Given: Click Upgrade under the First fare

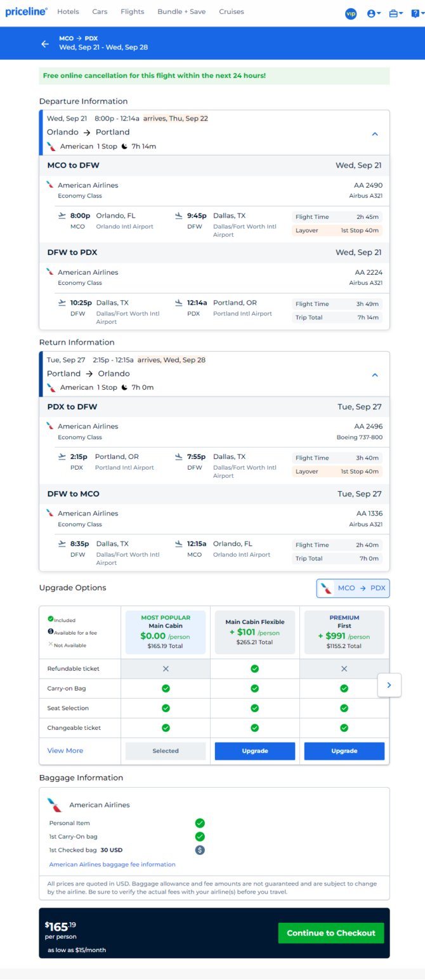Looking at the screenshot, I should (344, 751).
